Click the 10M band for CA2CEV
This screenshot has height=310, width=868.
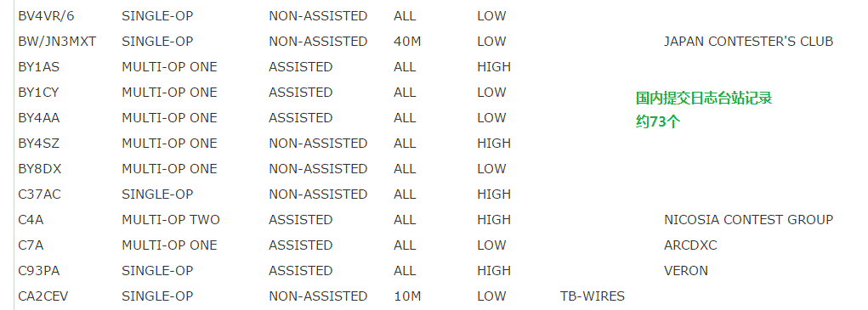407,296
